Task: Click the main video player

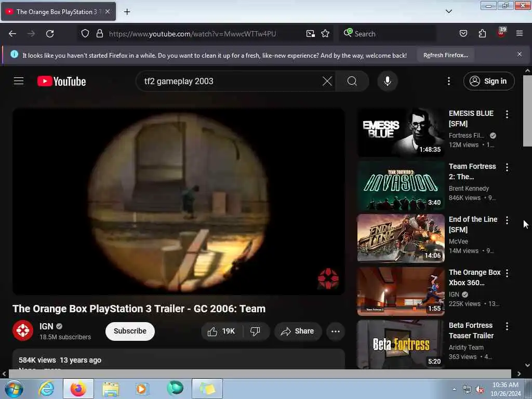Action: pyautogui.click(x=179, y=201)
